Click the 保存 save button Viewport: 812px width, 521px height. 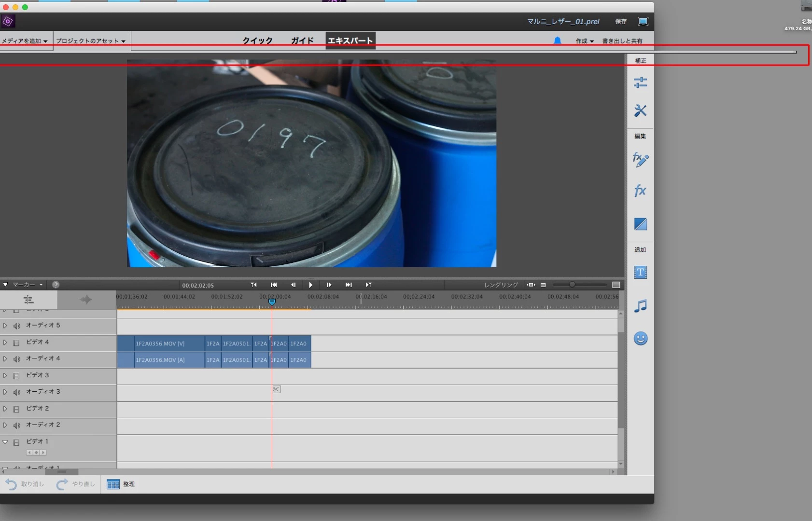click(x=621, y=21)
